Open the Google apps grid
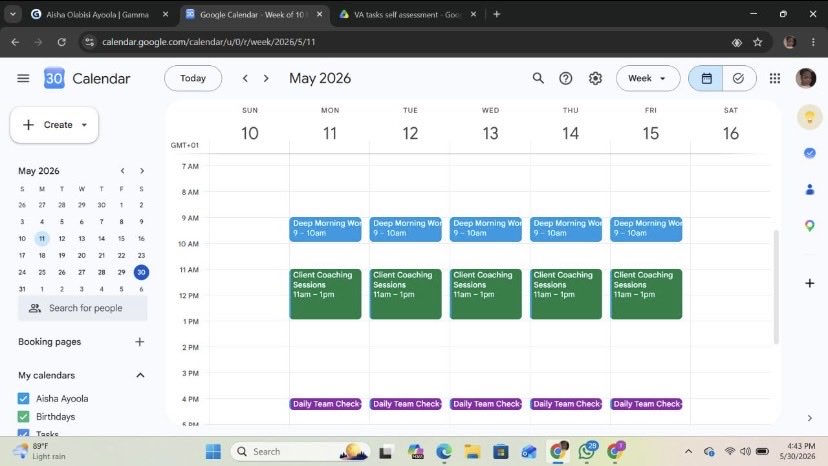Image resolution: width=828 pixels, height=466 pixels. click(x=775, y=78)
